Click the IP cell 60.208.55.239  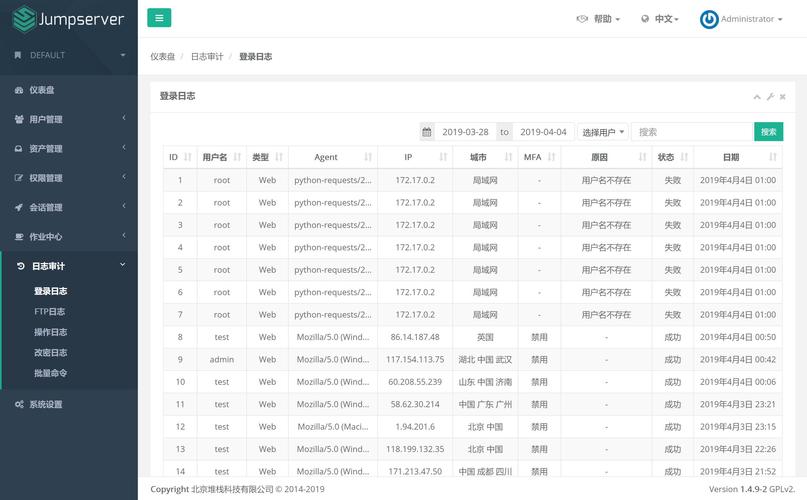pyautogui.click(x=415, y=382)
